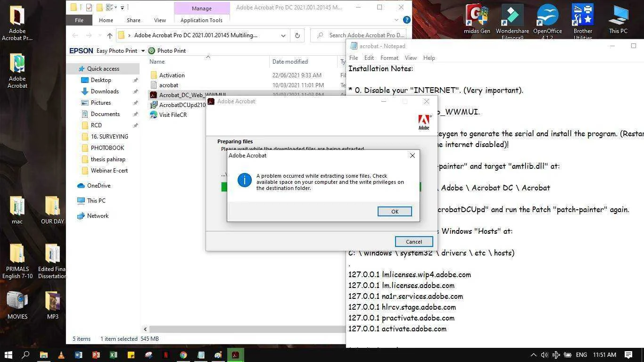Select Quick access in the navigation pane

pyautogui.click(x=103, y=69)
